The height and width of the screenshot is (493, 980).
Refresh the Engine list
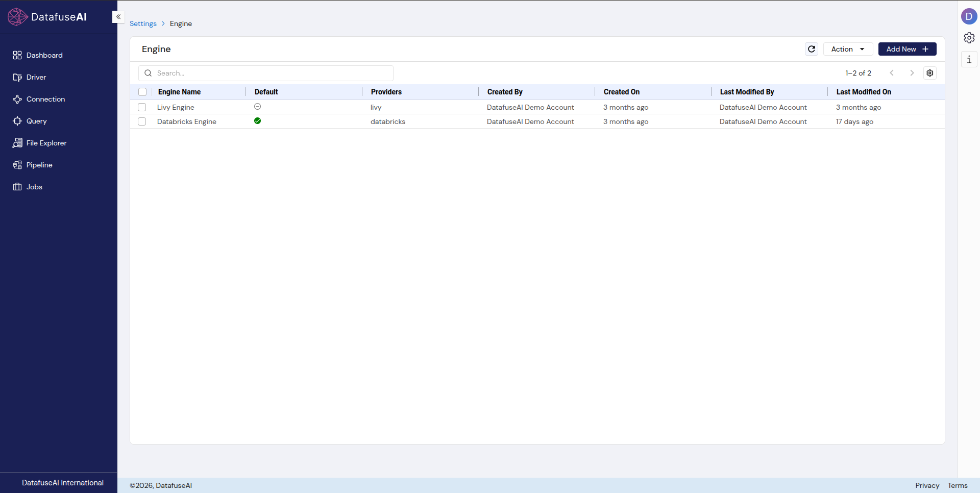[812, 49]
